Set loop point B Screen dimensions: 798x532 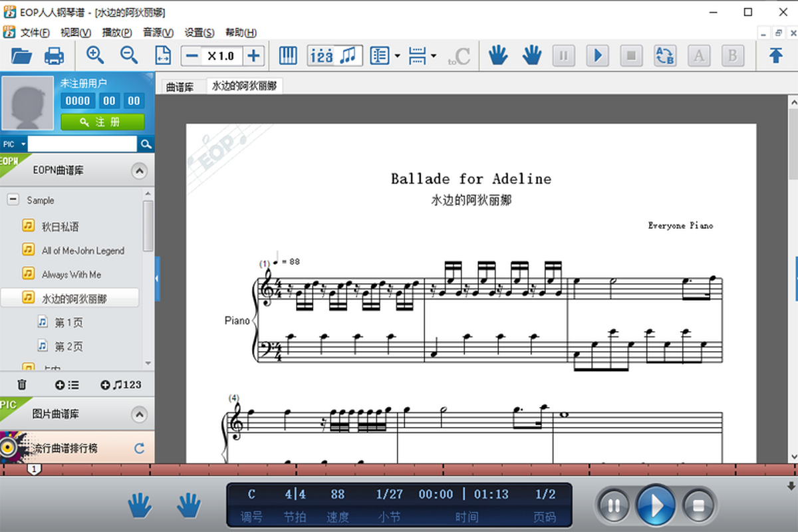click(x=732, y=56)
